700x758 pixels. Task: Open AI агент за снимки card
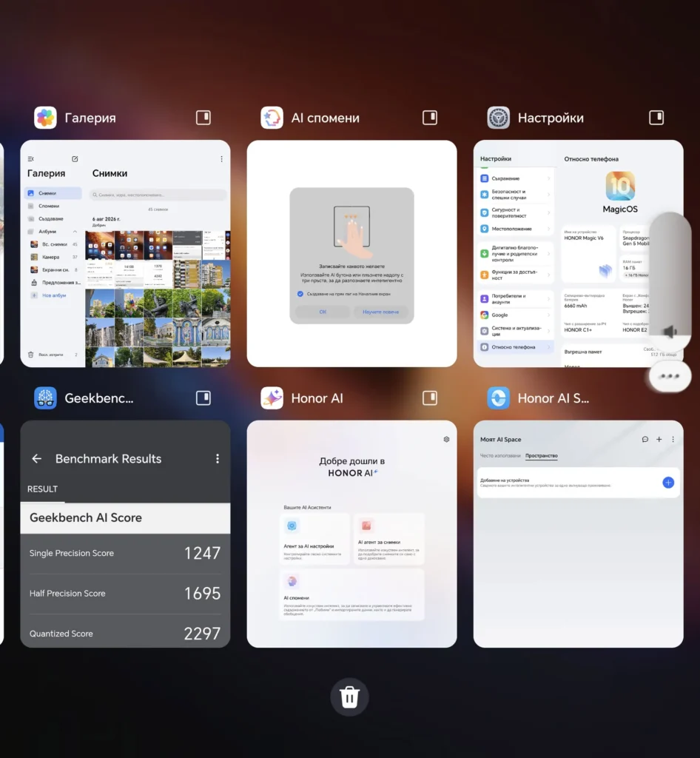click(389, 539)
